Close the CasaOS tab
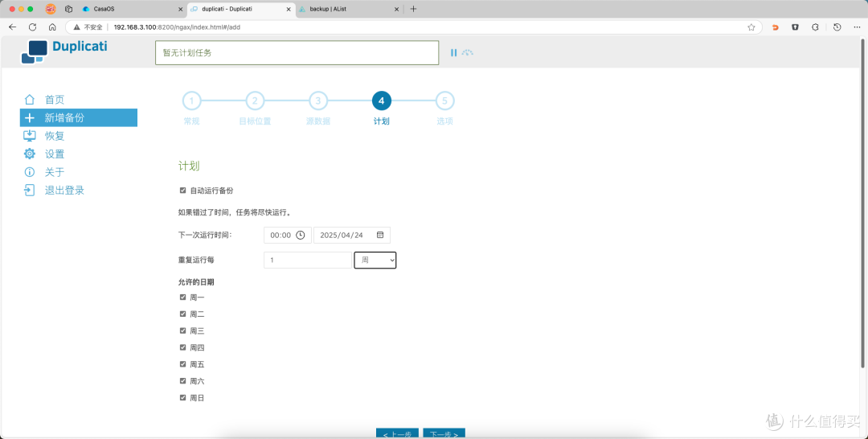Viewport: 868px width, 439px height. 181,10
